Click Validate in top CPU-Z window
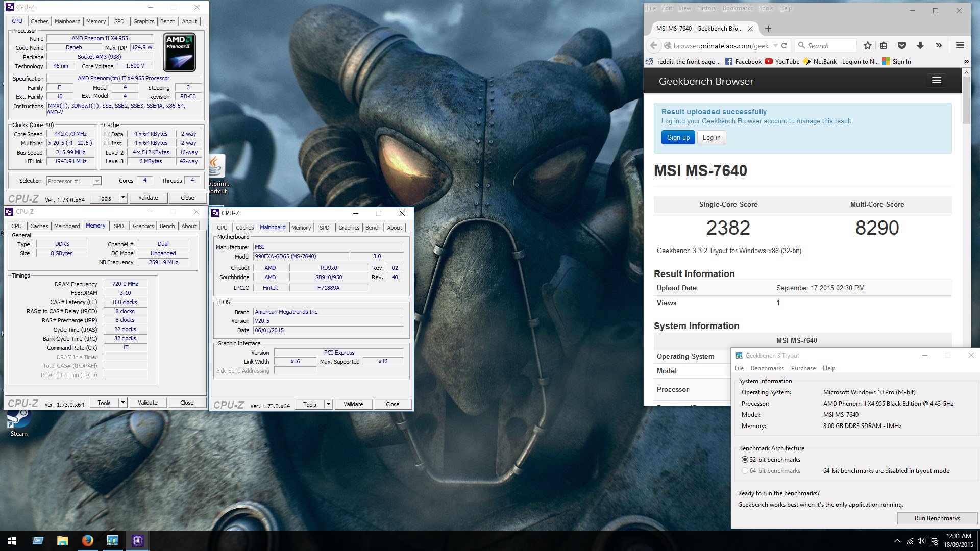 pos(148,198)
